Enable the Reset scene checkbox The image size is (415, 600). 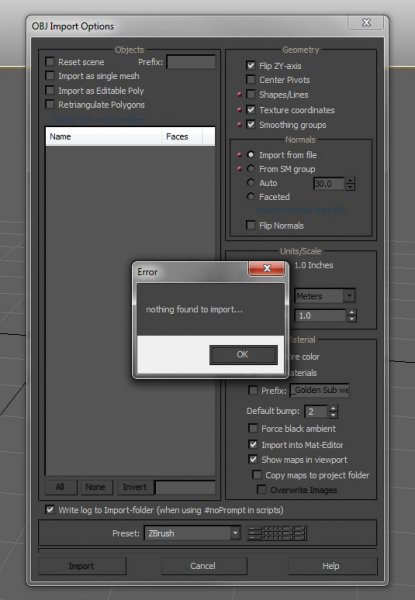tap(50, 61)
